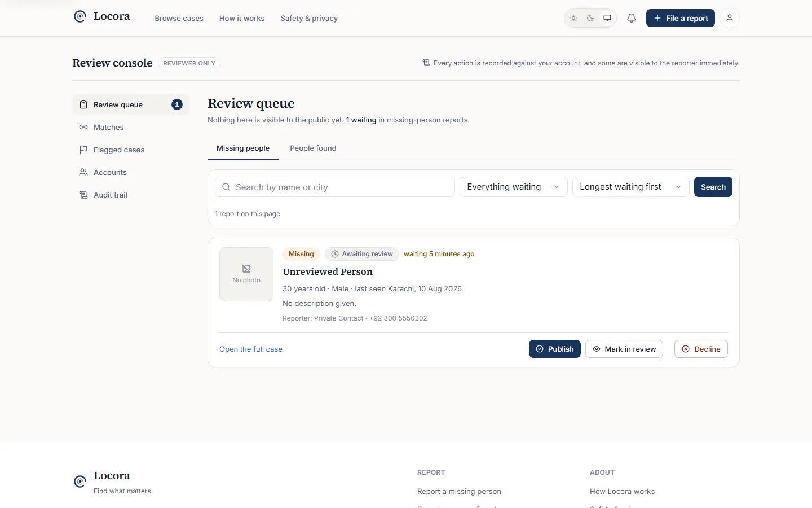Click the Awaiting review badge

pyautogui.click(x=362, y=254)
